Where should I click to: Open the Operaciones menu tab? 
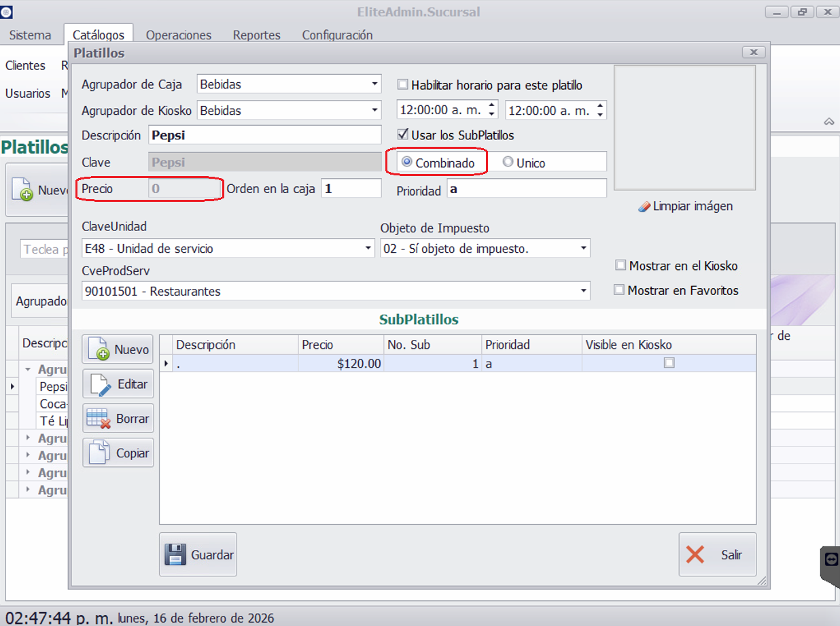tap(178, 35)
